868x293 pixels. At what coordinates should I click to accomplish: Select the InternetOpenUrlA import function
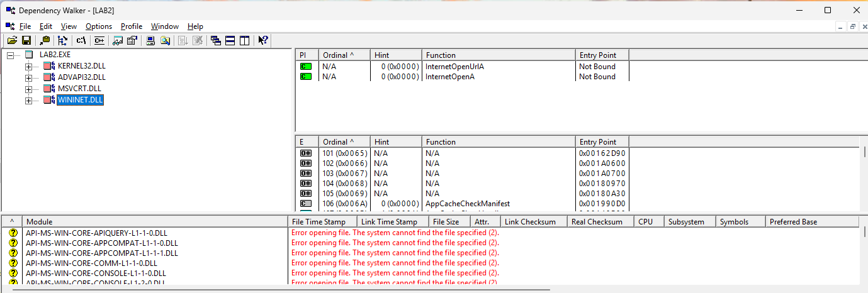click(455, 67)
